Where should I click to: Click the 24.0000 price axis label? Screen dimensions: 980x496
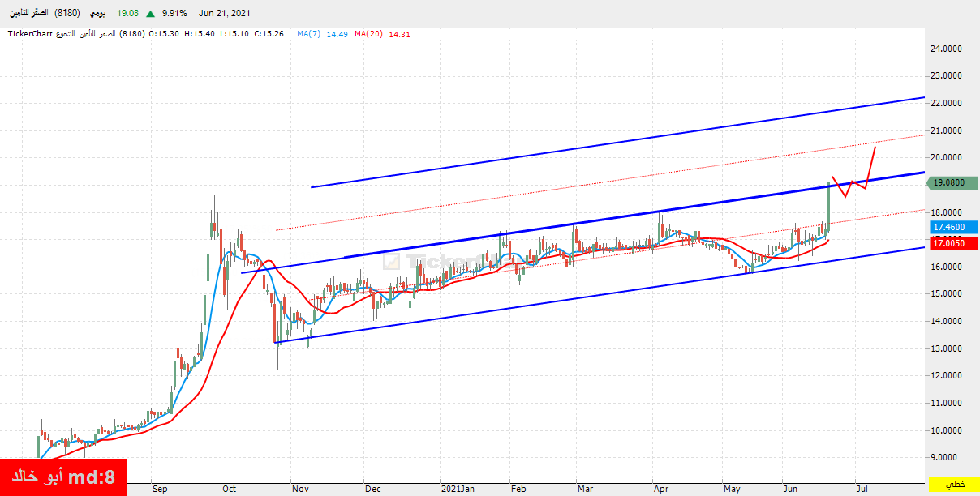pyautogui.click(x=947, y=49)
